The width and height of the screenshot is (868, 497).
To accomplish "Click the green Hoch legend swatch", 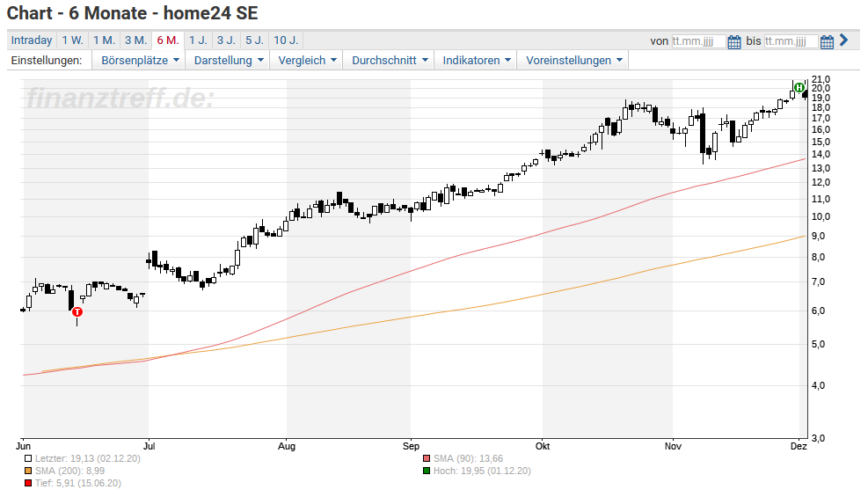I will [427, 471].
